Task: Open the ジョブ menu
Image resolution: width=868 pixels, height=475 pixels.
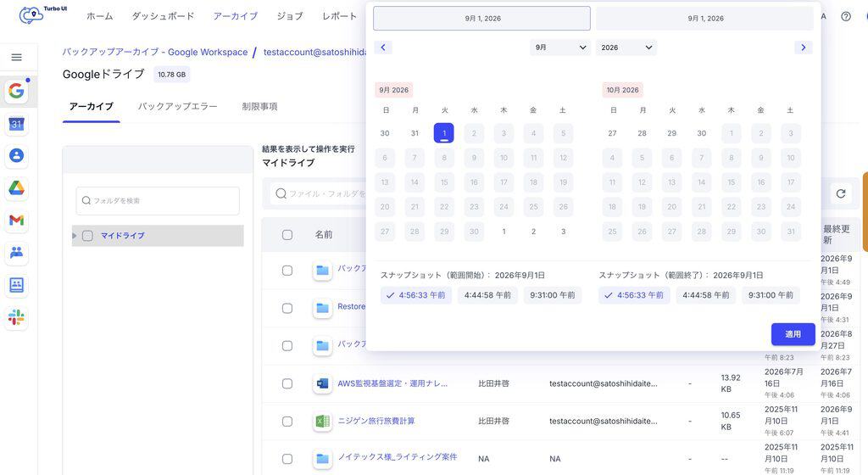Action: coord(290,16)
